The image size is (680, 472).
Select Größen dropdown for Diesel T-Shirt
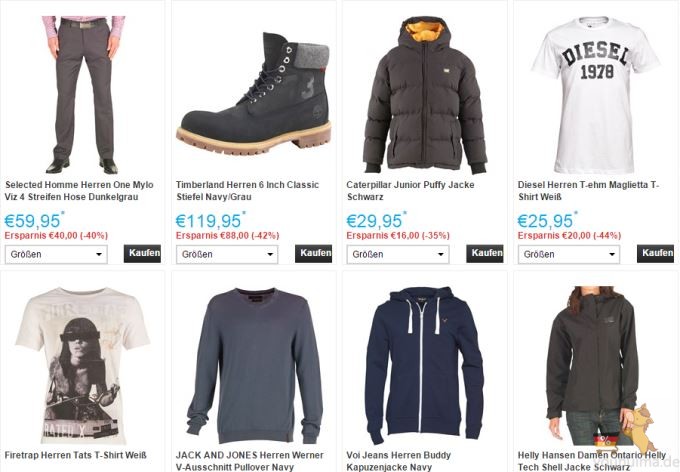[569, 254]
